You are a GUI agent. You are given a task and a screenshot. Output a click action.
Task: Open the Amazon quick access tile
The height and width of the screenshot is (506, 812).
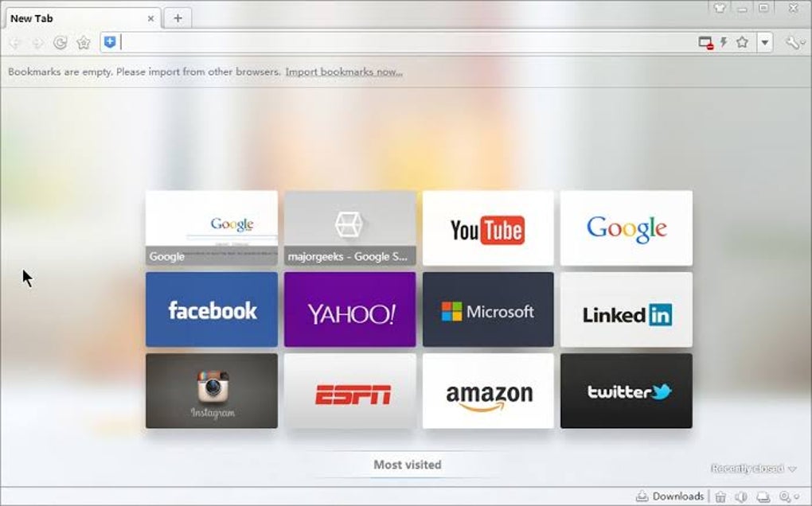pos(488,391)
